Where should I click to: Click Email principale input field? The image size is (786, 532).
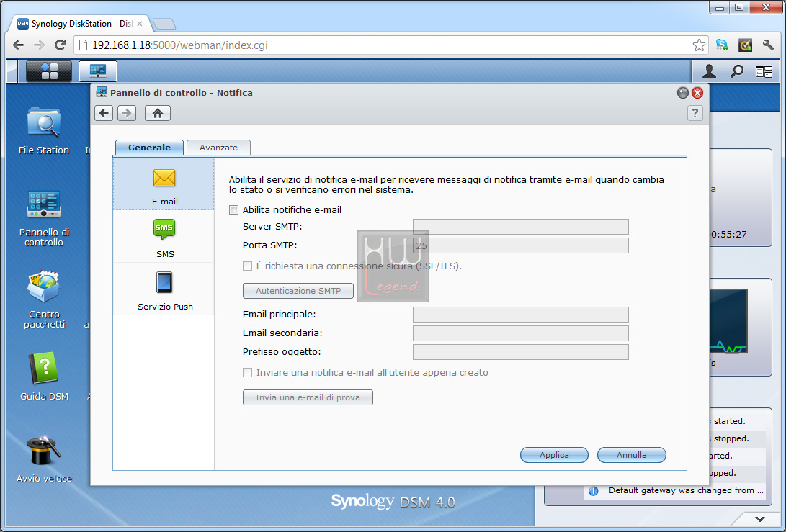pyautogui.click(x=521, y=315)
